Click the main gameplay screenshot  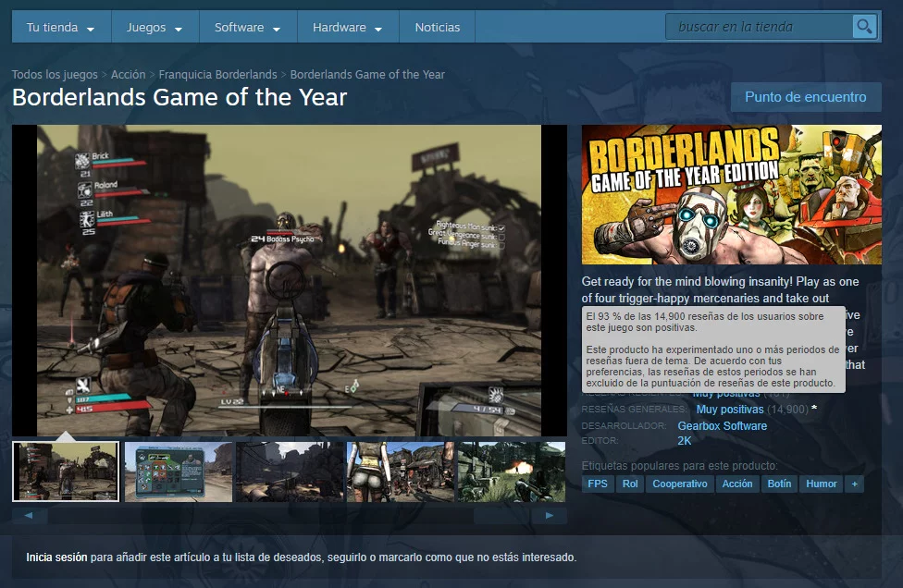(289, 280)
